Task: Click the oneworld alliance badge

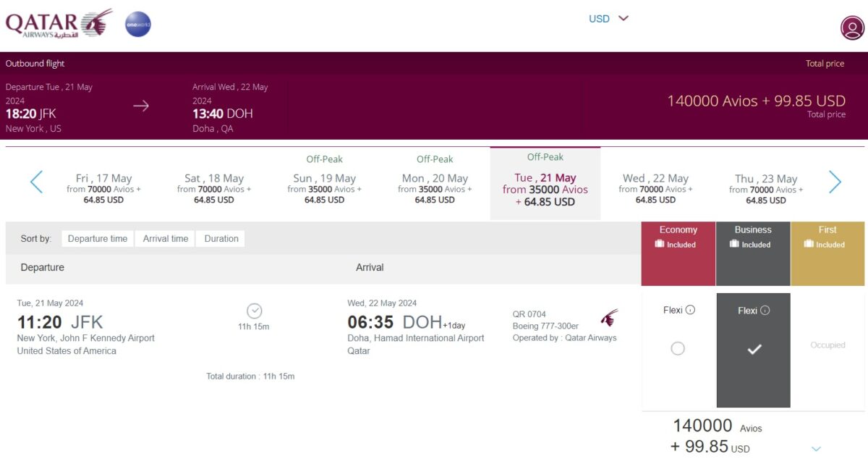Action: click(138, 24)
